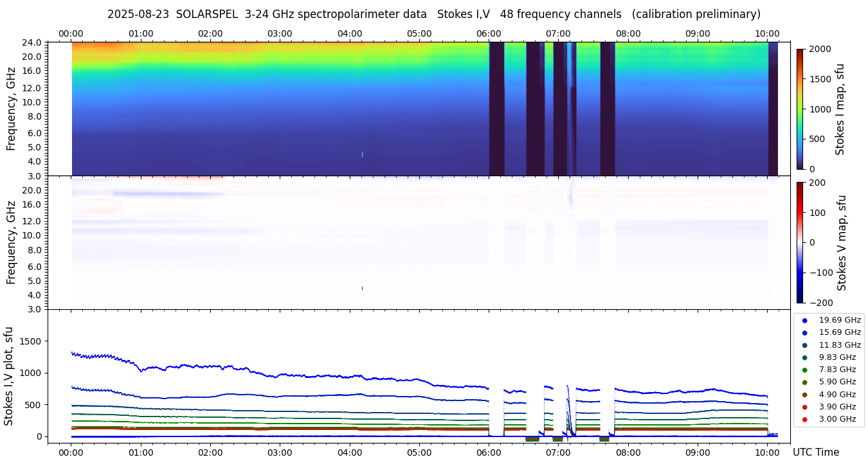Screen dimensions: 868x466
Task: Click the 3.00 GHz legend marker dot
Action: pyautogui.click(x=804, y=419)
